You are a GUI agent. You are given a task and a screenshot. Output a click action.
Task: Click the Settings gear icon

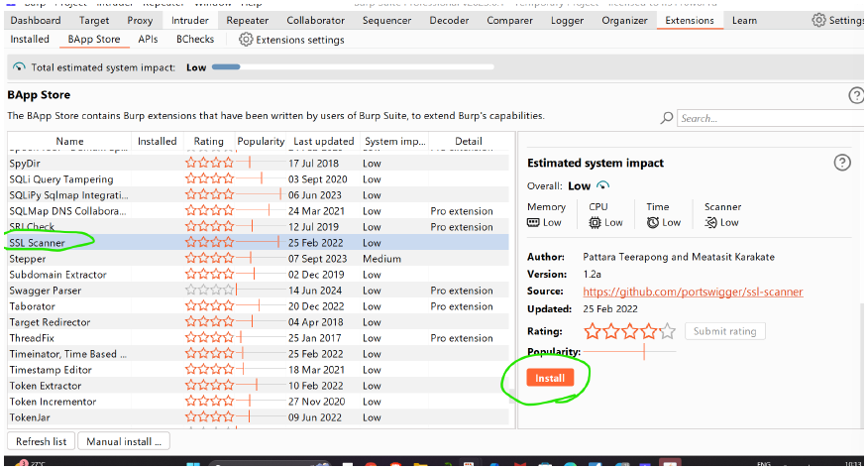818,21
